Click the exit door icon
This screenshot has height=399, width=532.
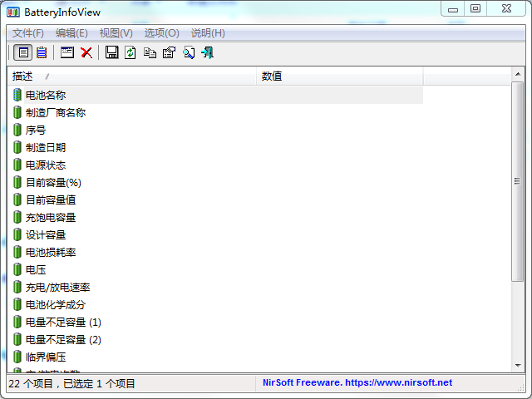207,52
